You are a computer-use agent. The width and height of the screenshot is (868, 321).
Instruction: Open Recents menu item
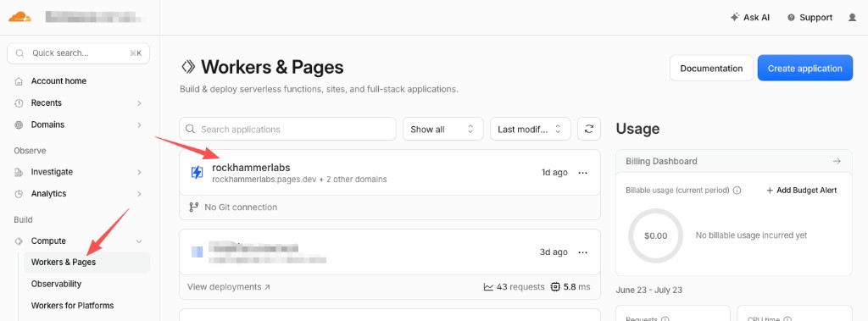coord(47,103)
